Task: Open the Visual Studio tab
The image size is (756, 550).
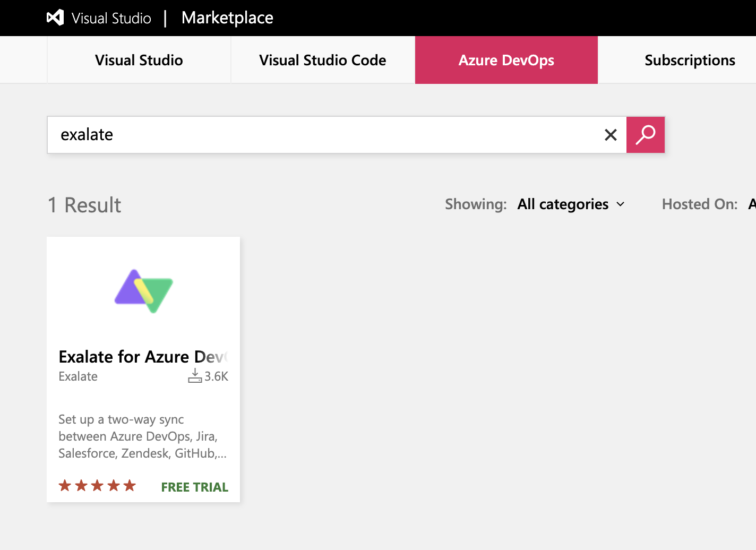Action: [x=139, y=60]
